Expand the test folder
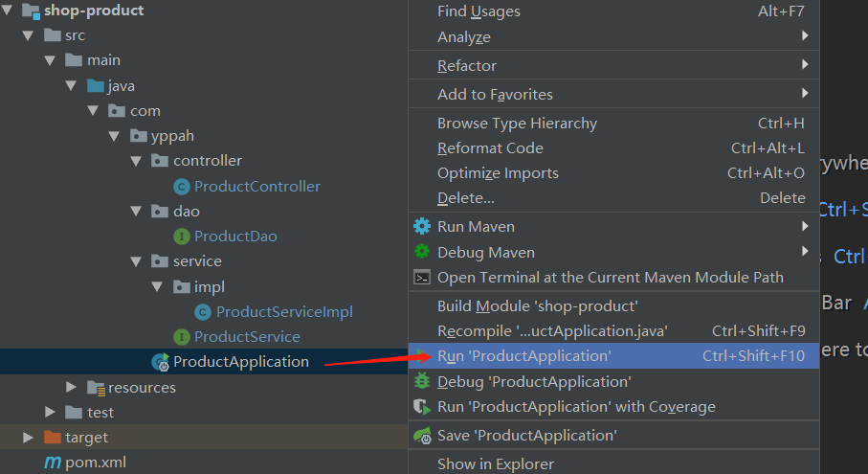Screen dimensions: 868x474 50,412
